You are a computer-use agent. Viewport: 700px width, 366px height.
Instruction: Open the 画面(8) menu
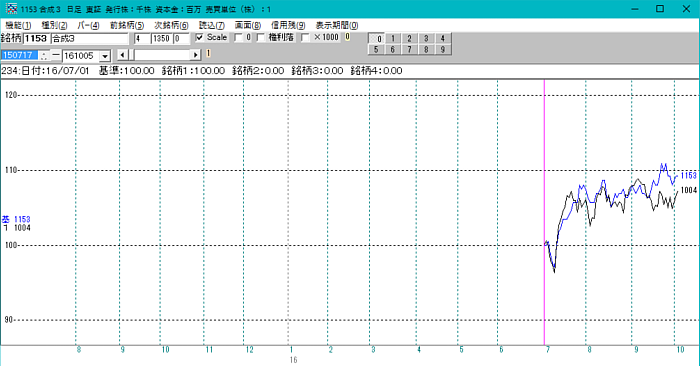point(248,25)
